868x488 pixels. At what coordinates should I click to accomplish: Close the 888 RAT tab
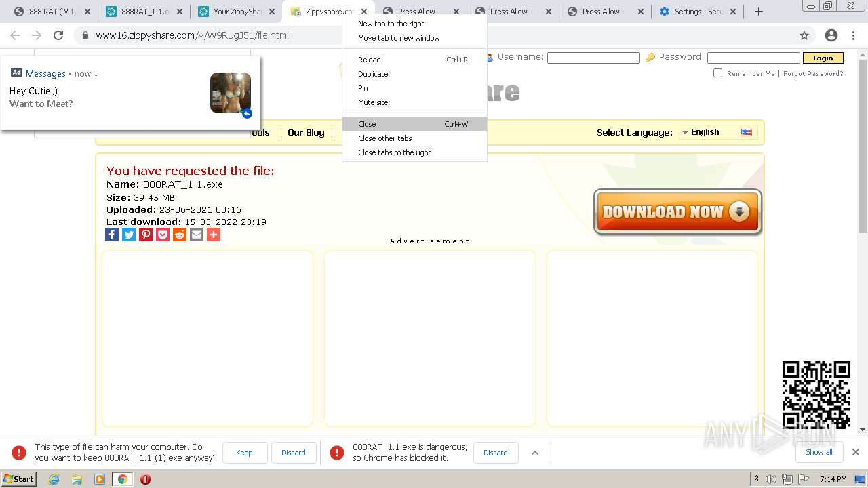point(87,12)
